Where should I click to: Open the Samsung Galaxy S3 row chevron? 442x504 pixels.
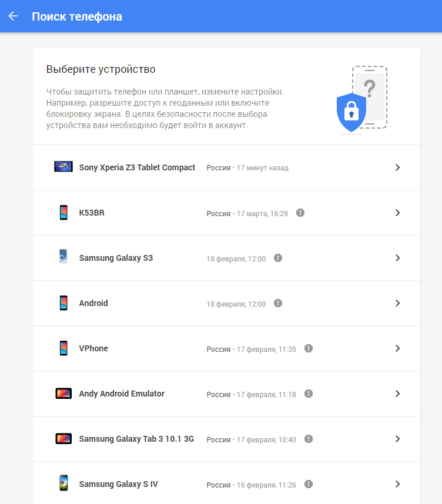397,258
